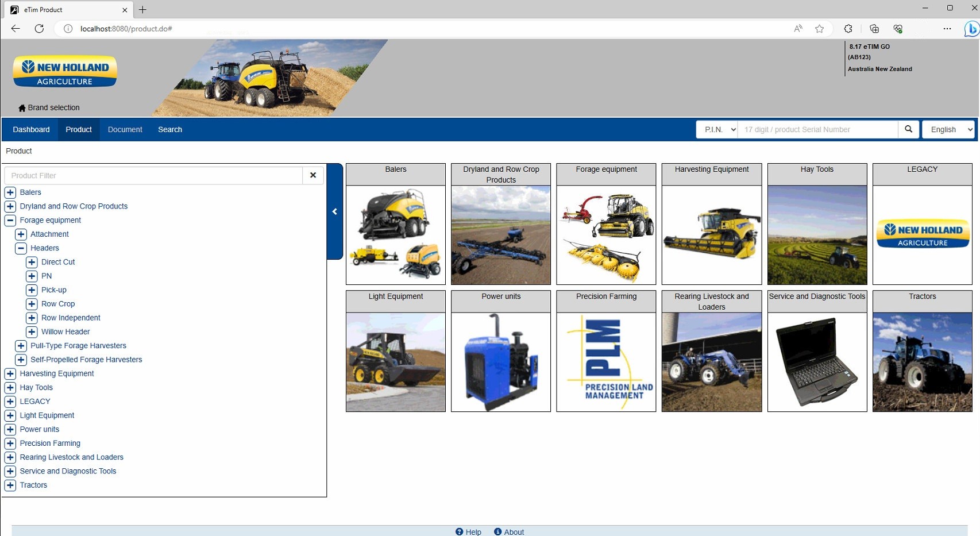Open the Balers product tile
The image size is (980, 536).
pos(396,224)
